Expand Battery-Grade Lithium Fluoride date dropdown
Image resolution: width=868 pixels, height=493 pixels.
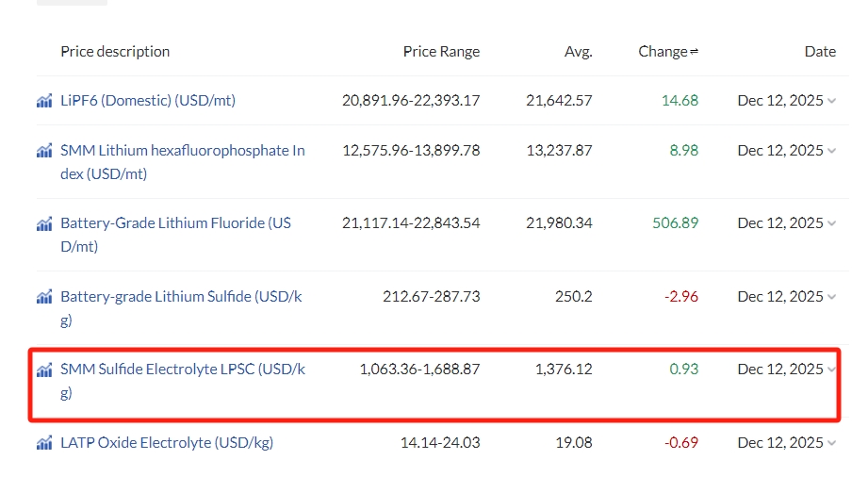tap(831, 223)
